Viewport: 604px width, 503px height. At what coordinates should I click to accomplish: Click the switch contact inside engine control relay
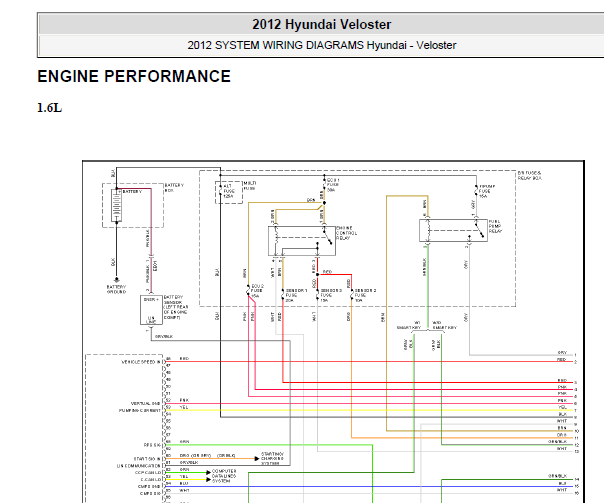pos(328,236)
